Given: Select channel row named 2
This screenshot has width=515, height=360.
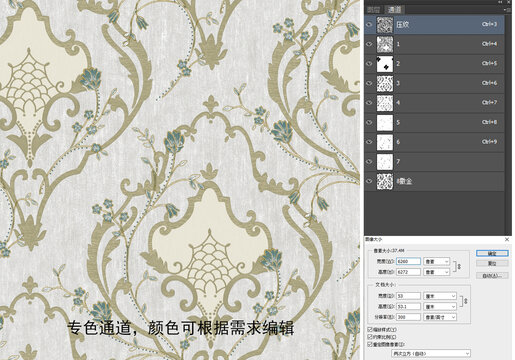Looking at the screenshot, I should (x=434, y=64).
